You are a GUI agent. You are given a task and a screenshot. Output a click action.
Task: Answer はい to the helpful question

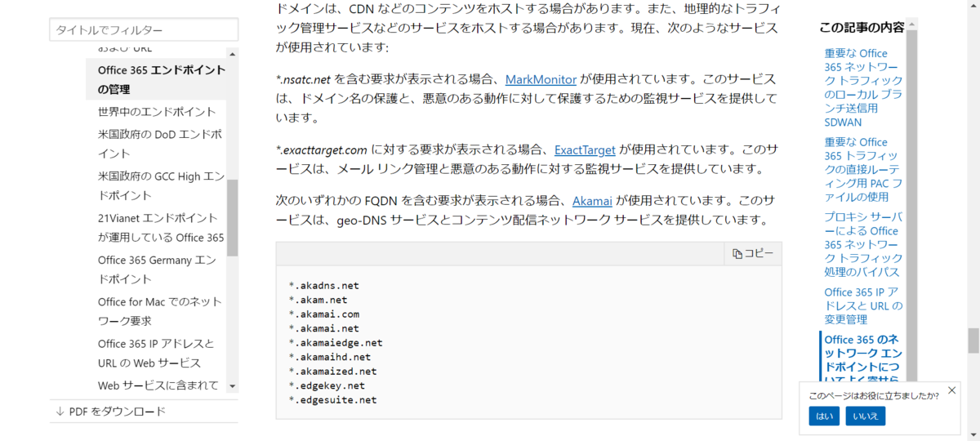(x=824, y=416)
